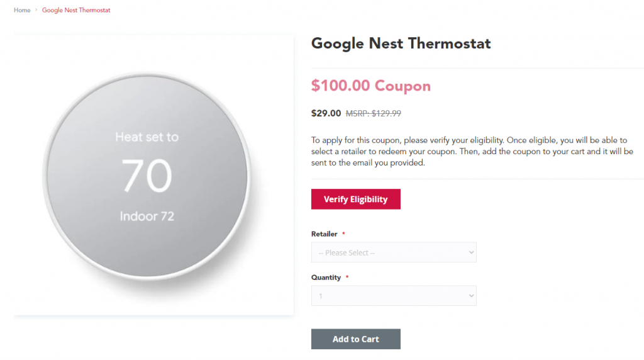The image size is (644, 360).
Task: Click the 'Heat set to' text
Action: [x=147, y=137]
